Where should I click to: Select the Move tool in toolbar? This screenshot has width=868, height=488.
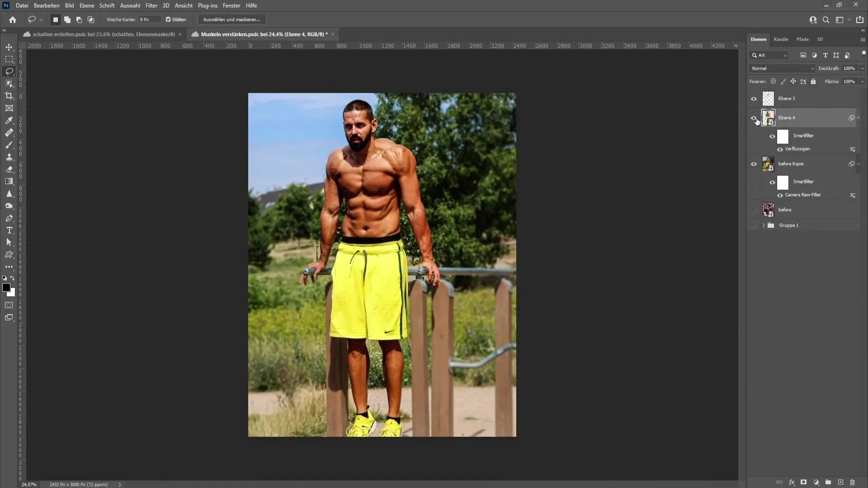pyautogui.click(x=9, y=47)
